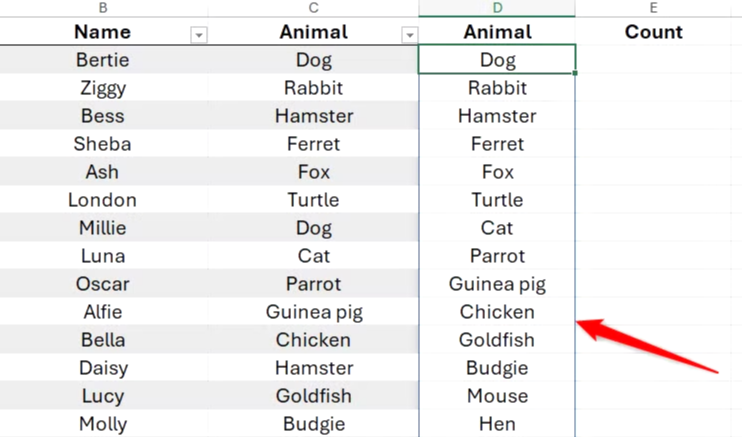Viewport: 742px width, 437px height.
Task: Click the empty Count cell beside Dog
Action: click(x=653, y=60)
